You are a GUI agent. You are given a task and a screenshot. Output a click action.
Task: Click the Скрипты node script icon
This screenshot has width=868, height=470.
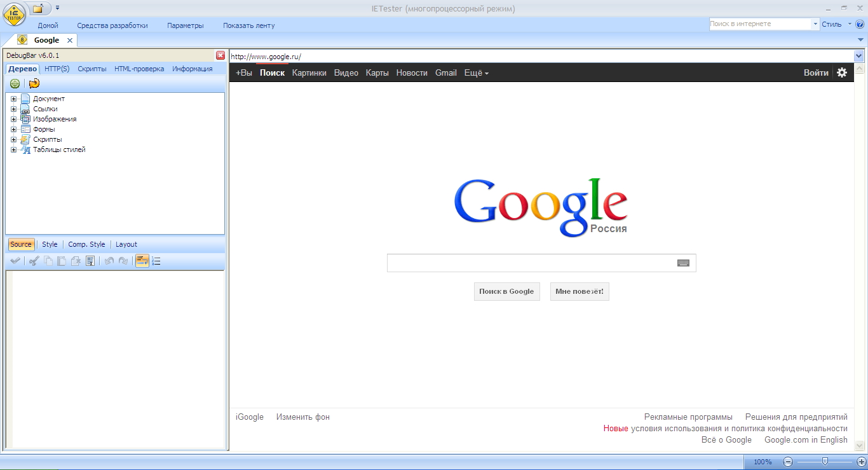[25, 139]
